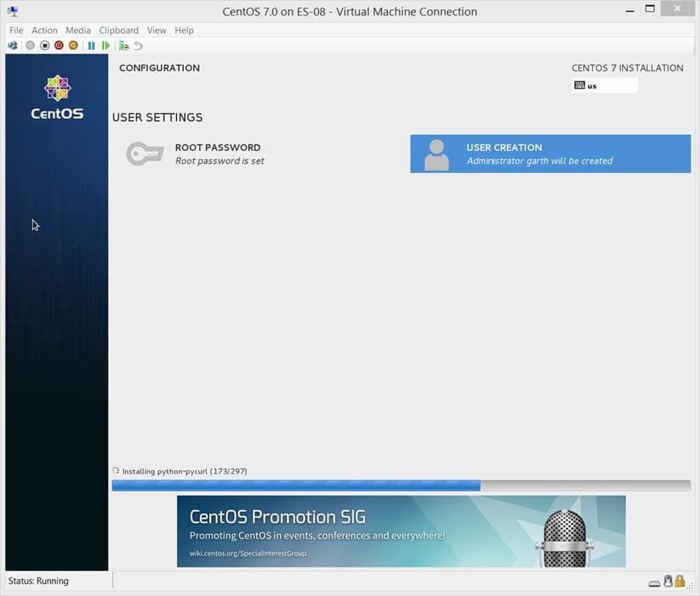Shut down the guest via the red toolbar icon

point(58,45)
